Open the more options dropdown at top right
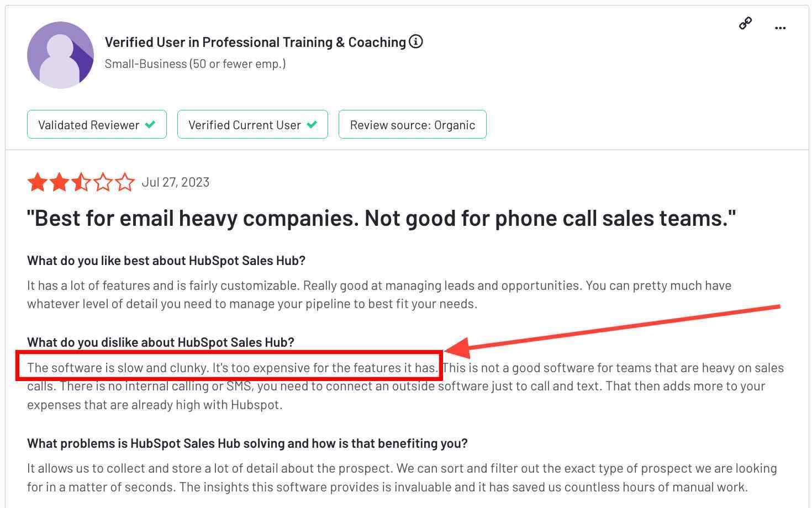 tap(781, 27)
